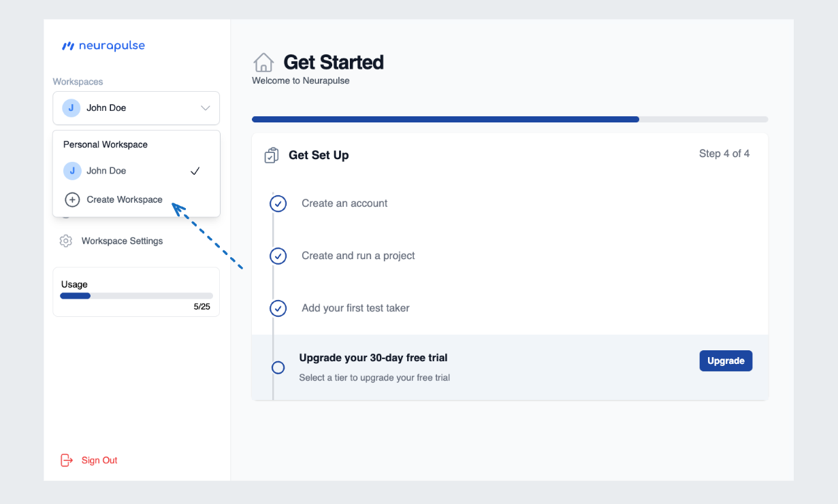Collapse the John Doe workspace selector chevron

coord(205,107)
